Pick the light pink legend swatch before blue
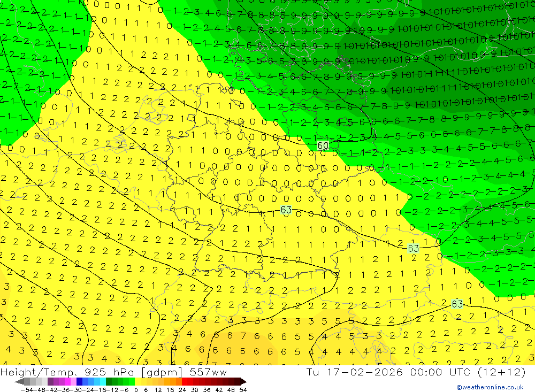 coord(73,382)
